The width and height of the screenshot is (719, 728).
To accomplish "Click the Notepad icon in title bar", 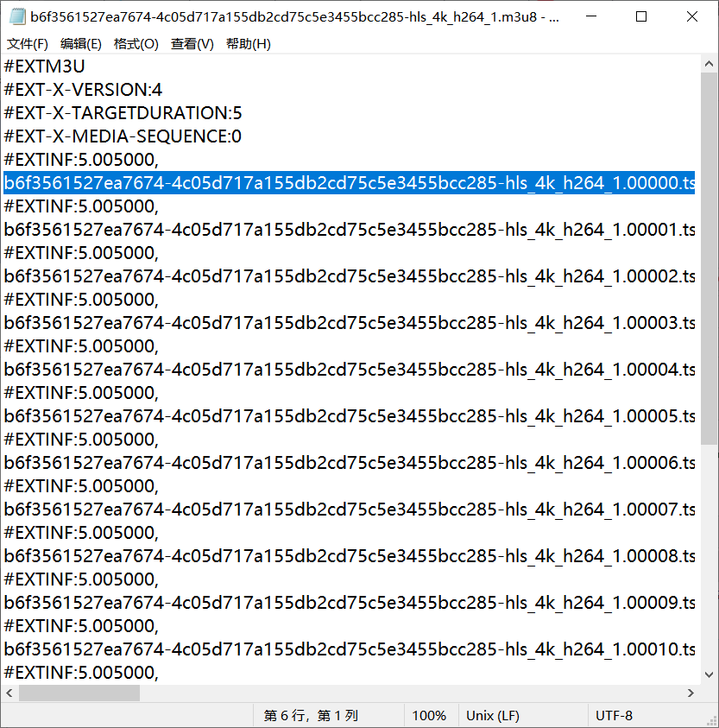I will 17,16.
